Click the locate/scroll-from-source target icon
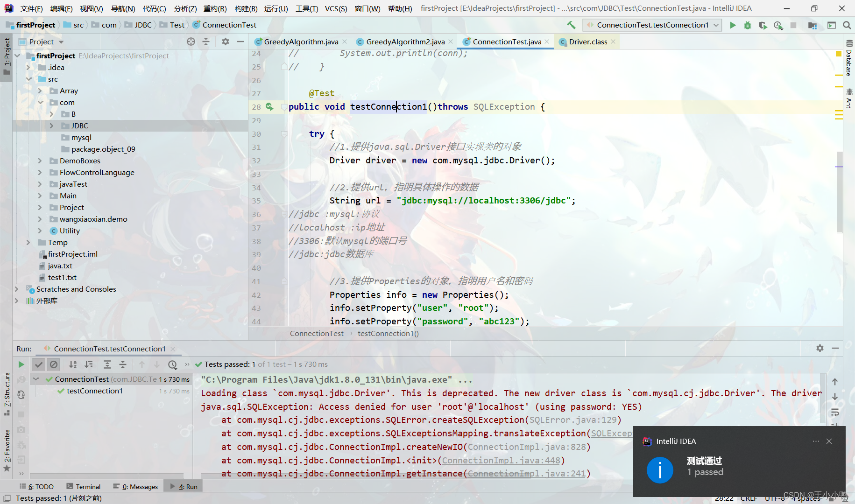855x504 pixels. pyautogui.click(x=191, y=42)
